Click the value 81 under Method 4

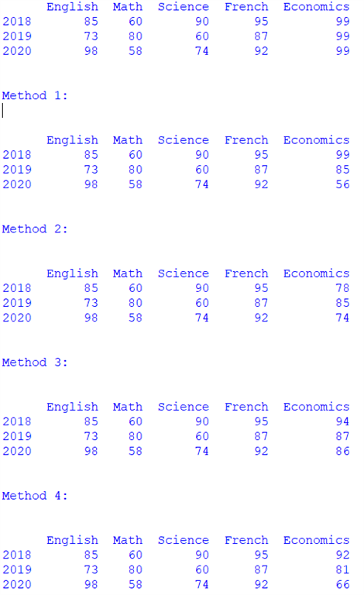pyautogui.click(x=342, y=570)
